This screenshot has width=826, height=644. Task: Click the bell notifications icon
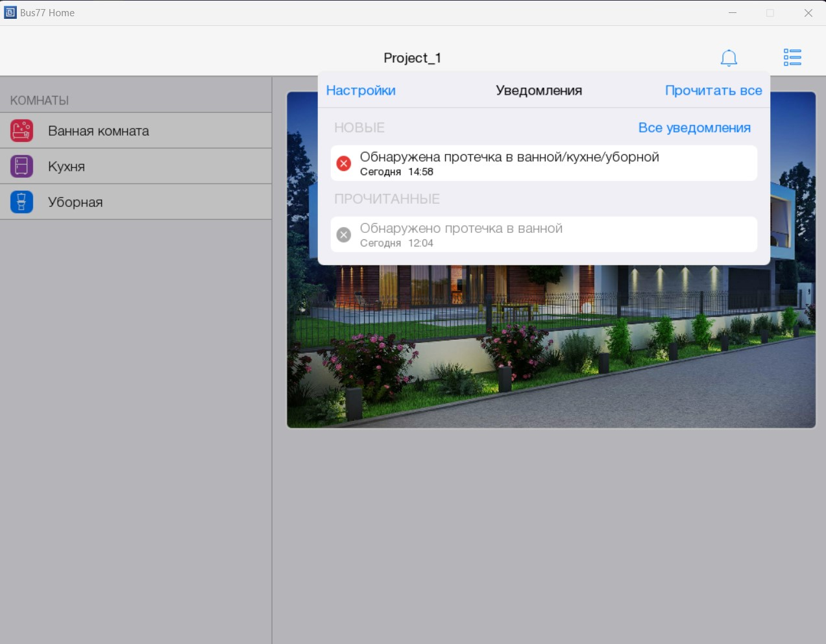[x=729, y=58]
